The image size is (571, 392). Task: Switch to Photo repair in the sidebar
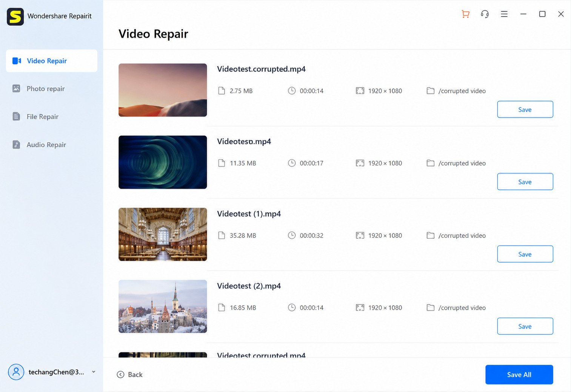pos(52,89)
